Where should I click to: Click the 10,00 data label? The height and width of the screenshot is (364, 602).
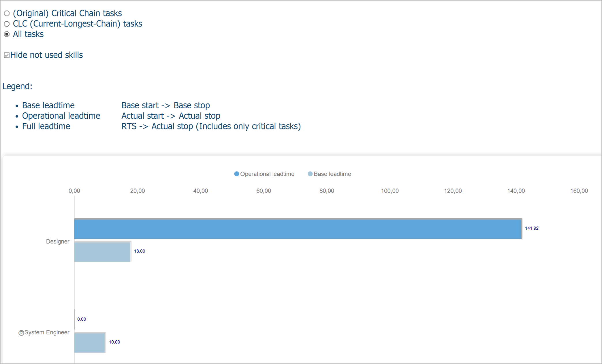(114, 342)
